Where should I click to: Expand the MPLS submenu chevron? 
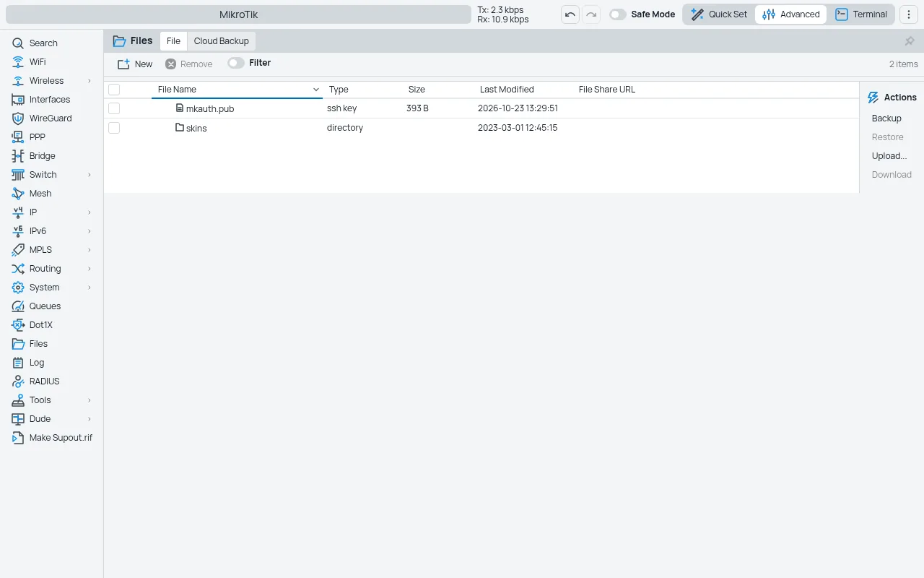point(90,250)
